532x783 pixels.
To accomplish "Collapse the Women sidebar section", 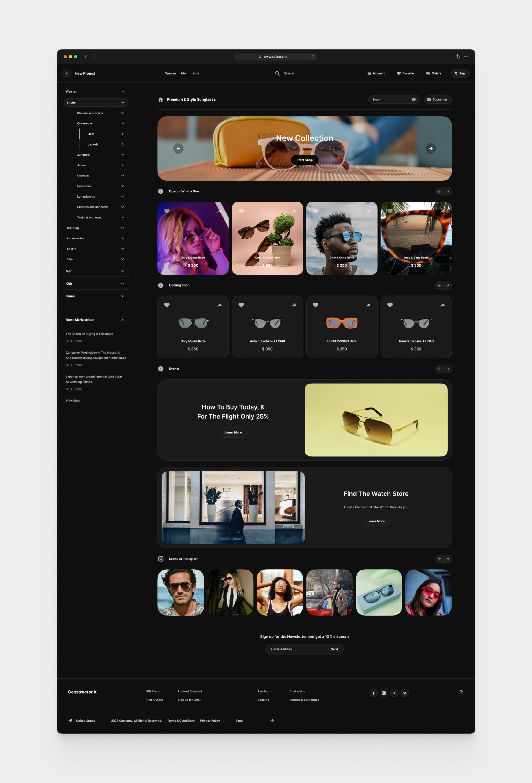I will coord(123,92).
